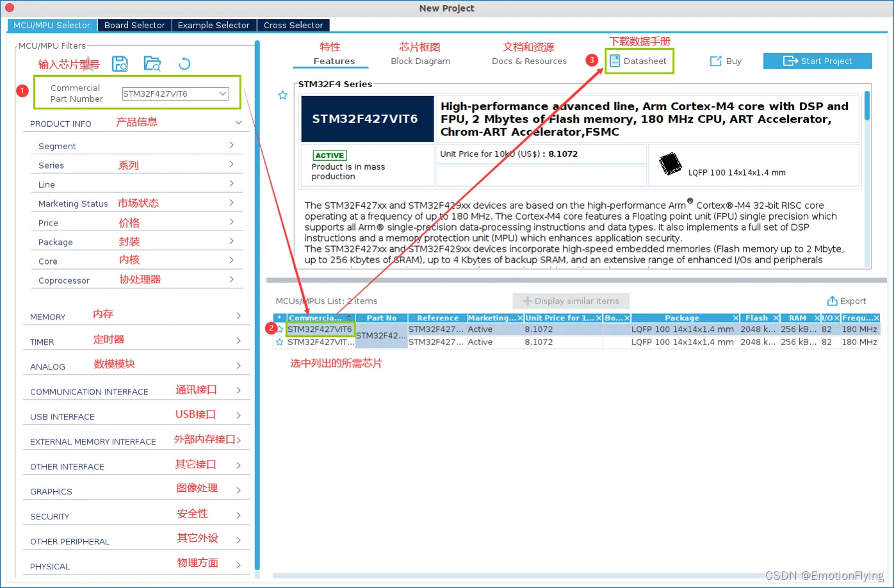The height and width of the screenshot is (588, 894).
Task: Click the Start Project button
Action: [x=818, y=61]
